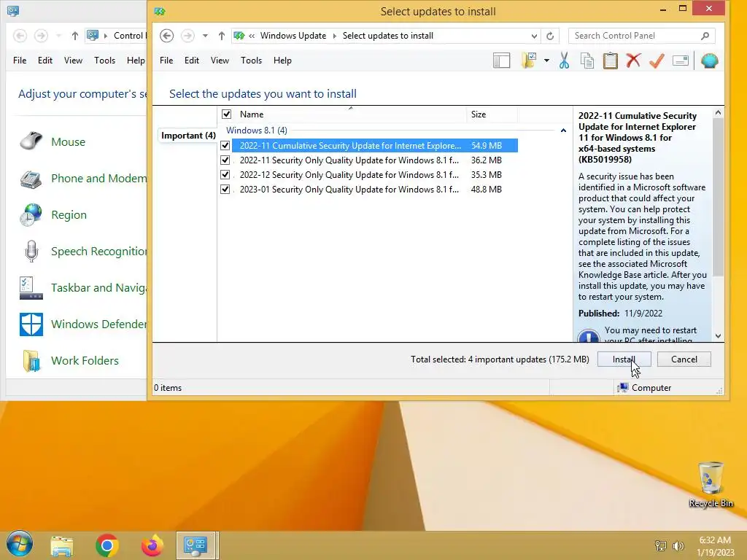Viewport: 747px width, 560px height.
Task: Click the 36.2 MB size cell
Action: coord(487,160)
